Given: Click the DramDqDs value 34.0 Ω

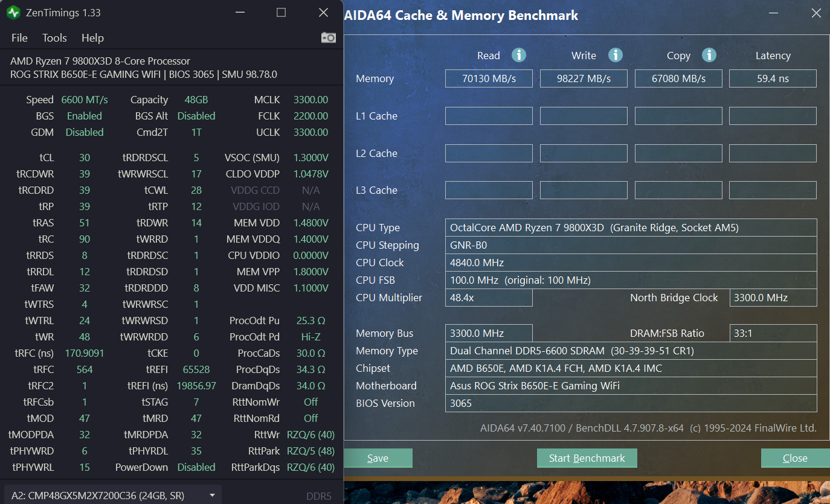Looking at the screenshot, I should [x=310, y=386].
